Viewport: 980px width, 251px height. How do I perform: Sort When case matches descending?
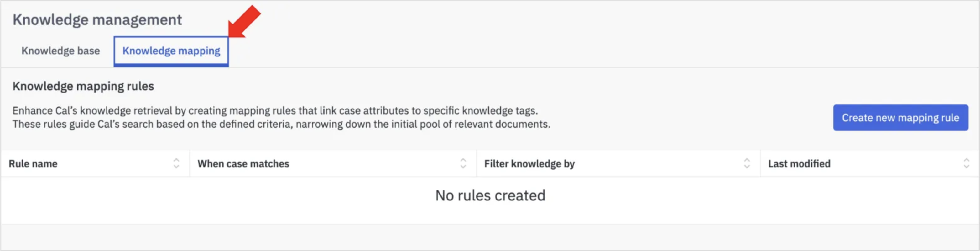463,167
